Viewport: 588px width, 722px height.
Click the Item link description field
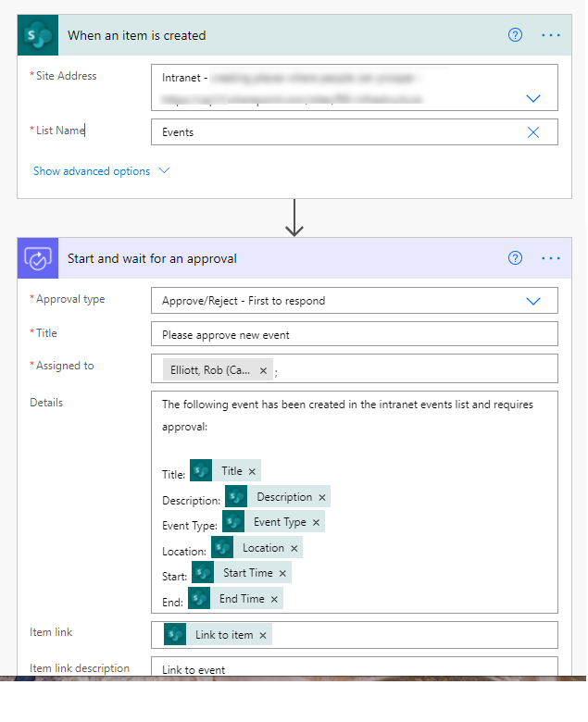[x=354, y=669]
